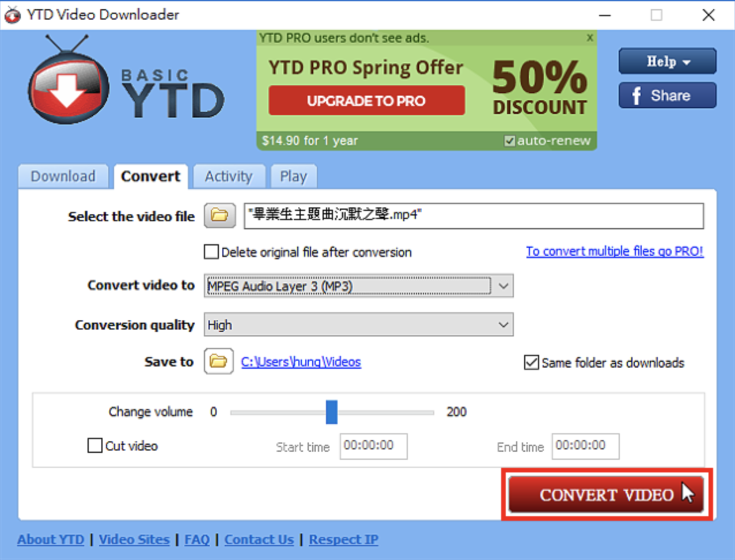Enable the Cut video checkbox
The image size is (735, 560).
(95, 445)
